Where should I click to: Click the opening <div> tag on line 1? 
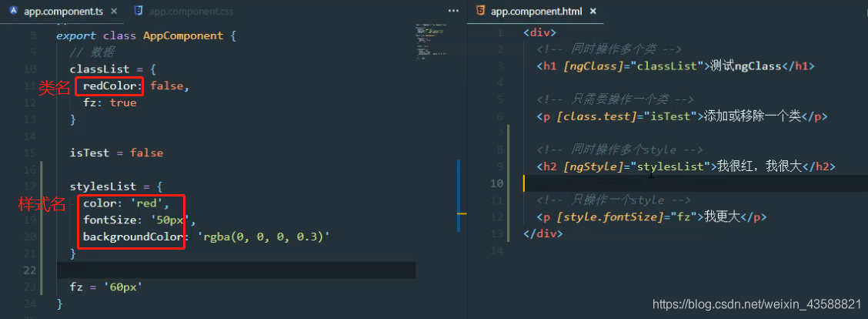click(539, 32)
